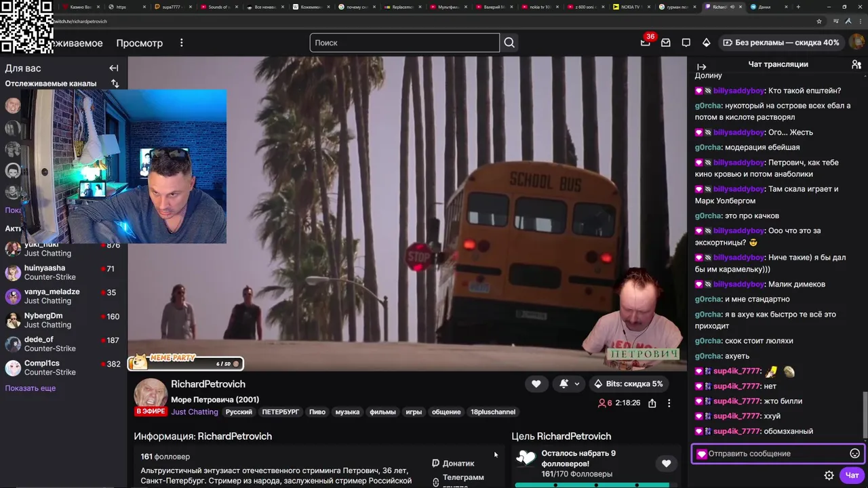Switch to the Sounds of browser tab

[218, 7]
